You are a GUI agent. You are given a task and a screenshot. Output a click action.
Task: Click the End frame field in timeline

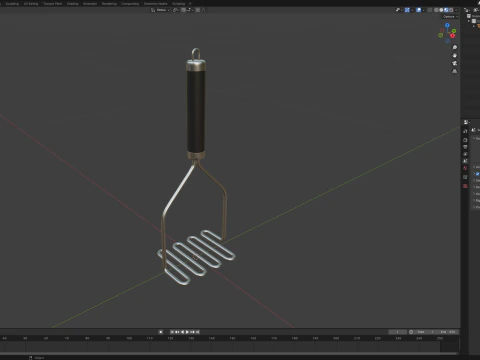click(x=448, y=332)
